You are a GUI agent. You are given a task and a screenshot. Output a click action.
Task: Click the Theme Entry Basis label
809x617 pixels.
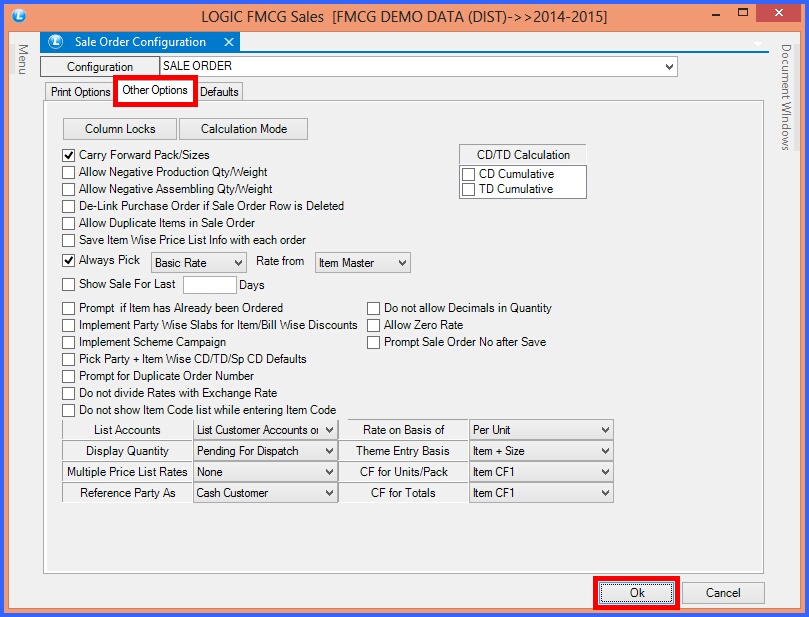(x=403, y=451)
